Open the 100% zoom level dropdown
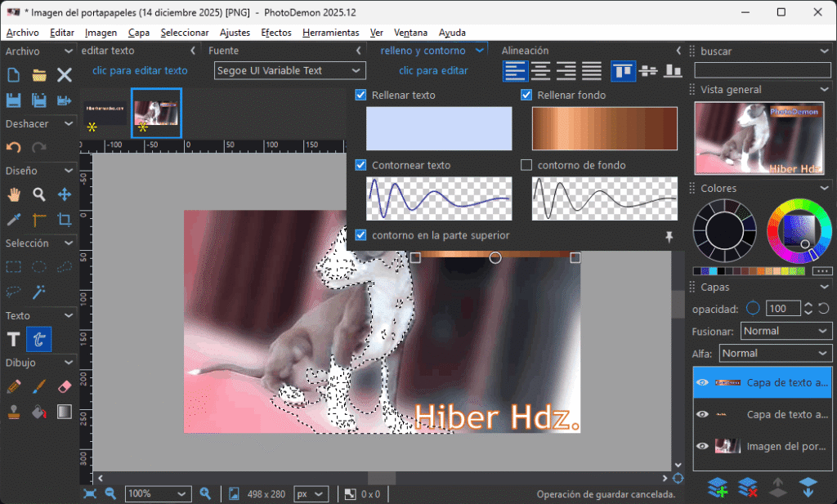 [158, 494]
